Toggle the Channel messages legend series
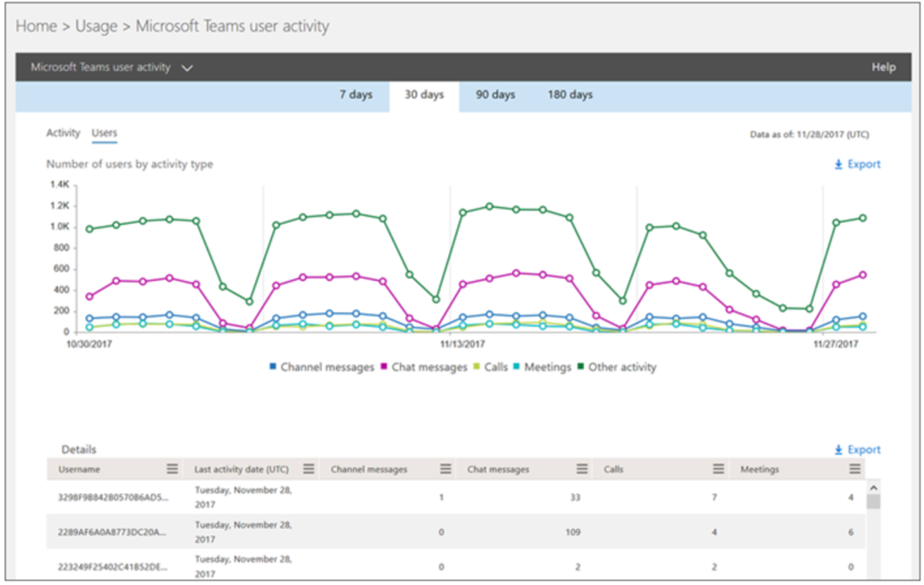The height and width of the screenshot is (585, 924). (322, 367)
